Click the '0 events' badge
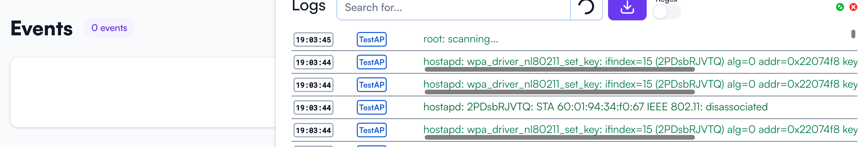 pos(109,28)
